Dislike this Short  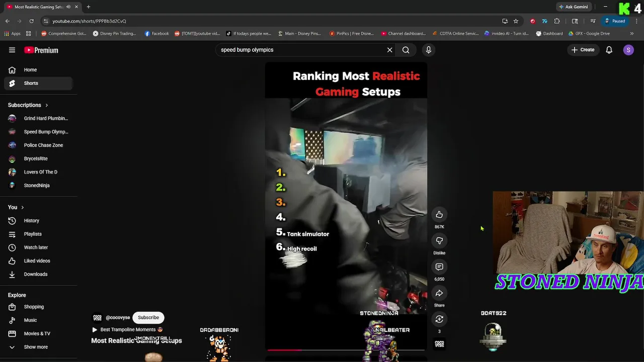pyautogui.click(x=439, y=241)
